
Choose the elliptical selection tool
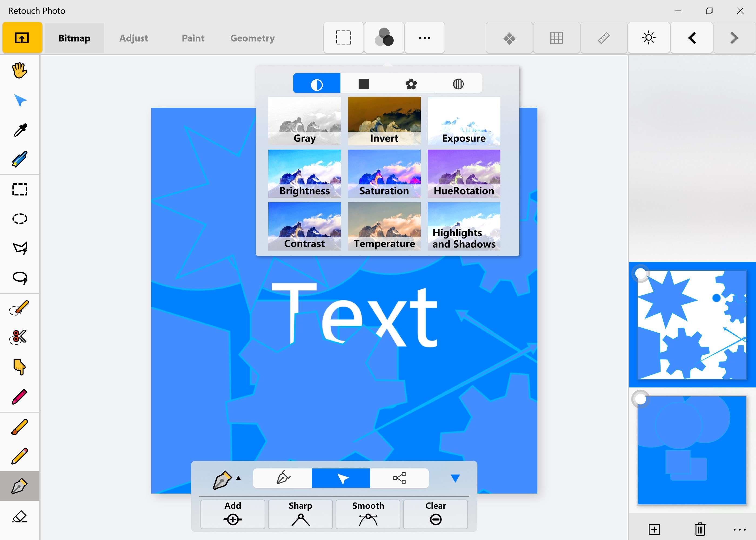click(19, 218)
